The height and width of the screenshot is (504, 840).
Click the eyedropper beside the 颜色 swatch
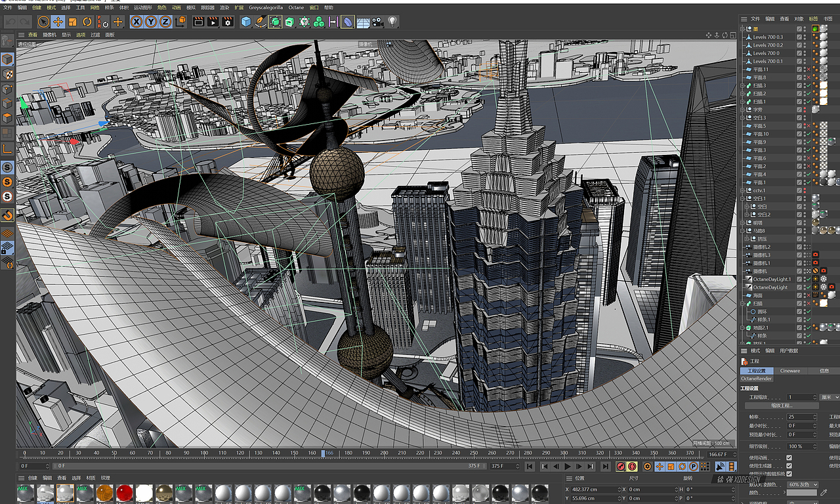click(824, 492)
